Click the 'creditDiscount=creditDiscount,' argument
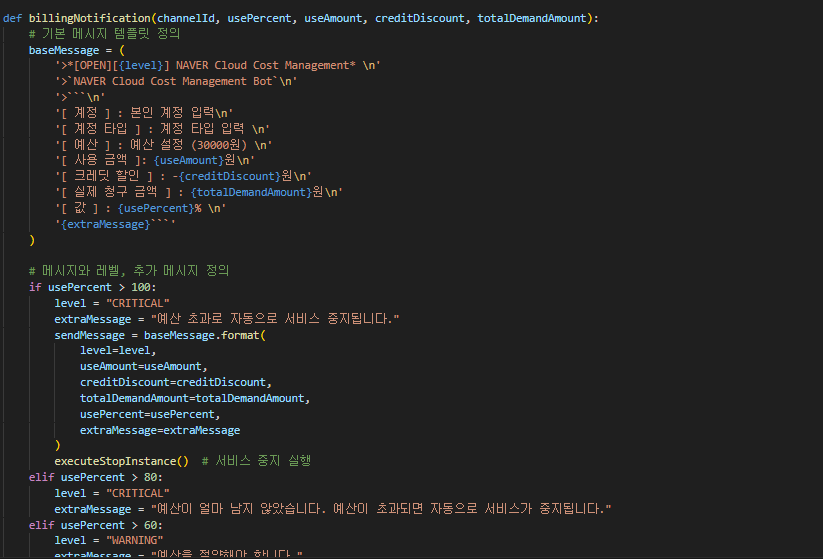This screenshot has height=559, width=823. tap(176, 383)
